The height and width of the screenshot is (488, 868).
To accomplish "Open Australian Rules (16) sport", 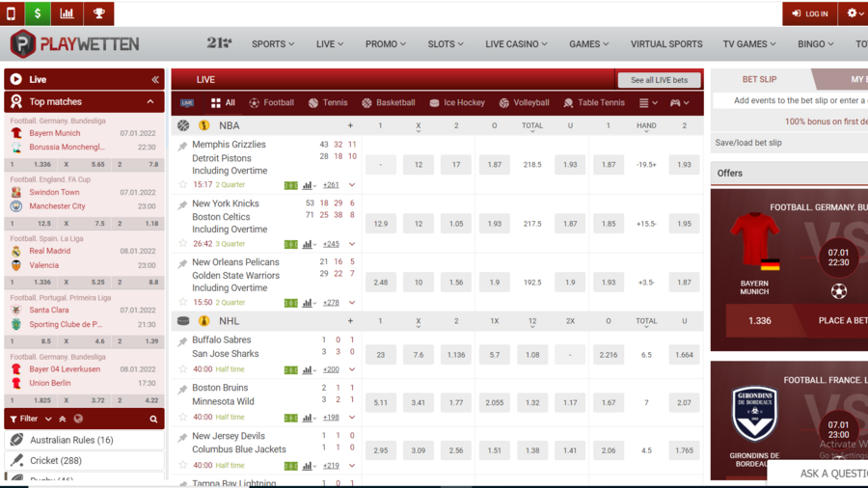I will [84, 440].
